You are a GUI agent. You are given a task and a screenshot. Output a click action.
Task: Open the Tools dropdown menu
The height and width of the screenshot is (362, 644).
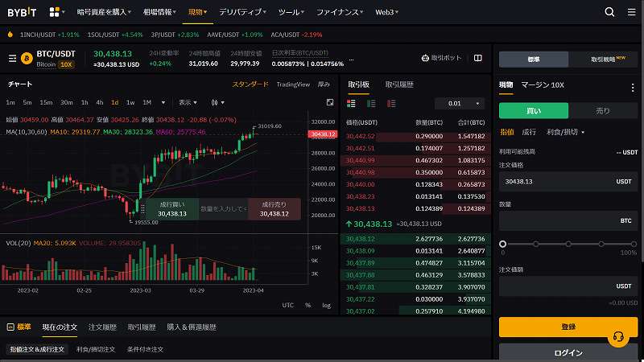click(291, 12)
